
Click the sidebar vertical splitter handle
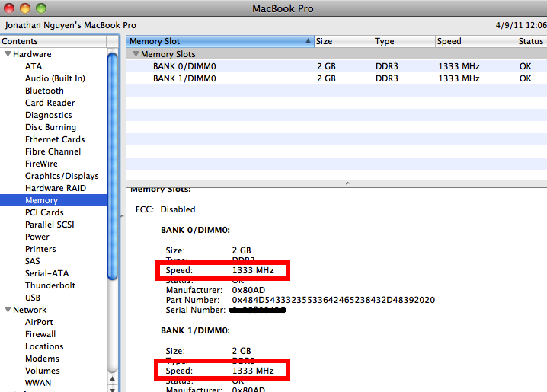(x=122, y=216)
